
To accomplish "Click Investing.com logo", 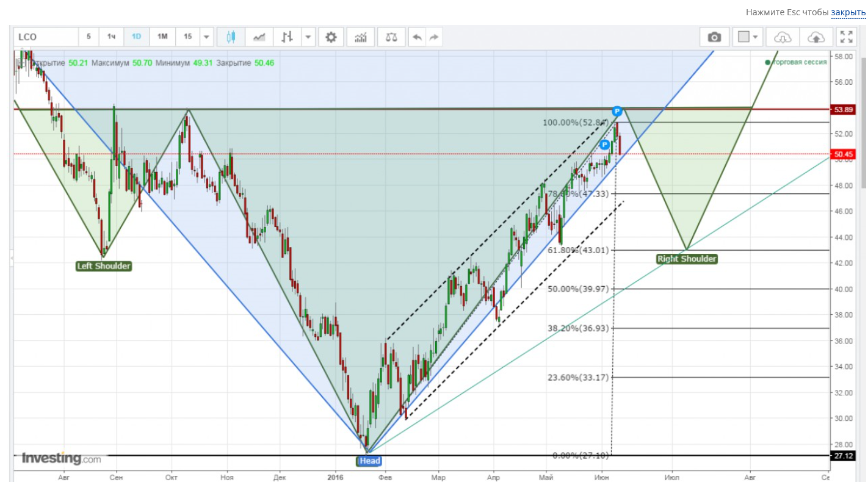I will [61, 458].
